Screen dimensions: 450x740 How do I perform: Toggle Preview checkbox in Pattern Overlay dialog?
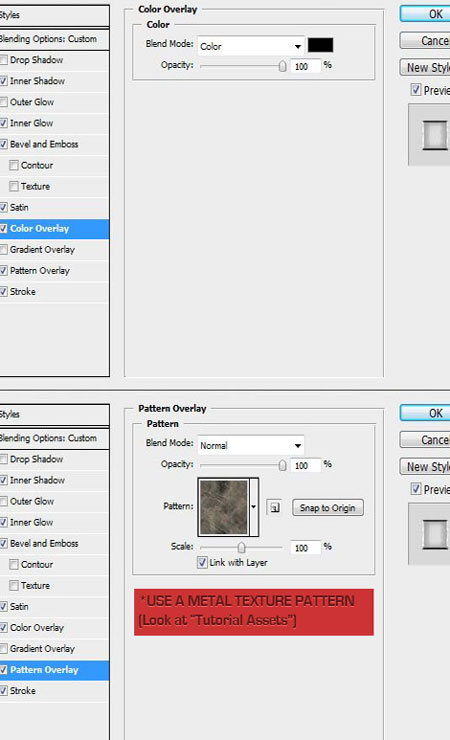416,489
